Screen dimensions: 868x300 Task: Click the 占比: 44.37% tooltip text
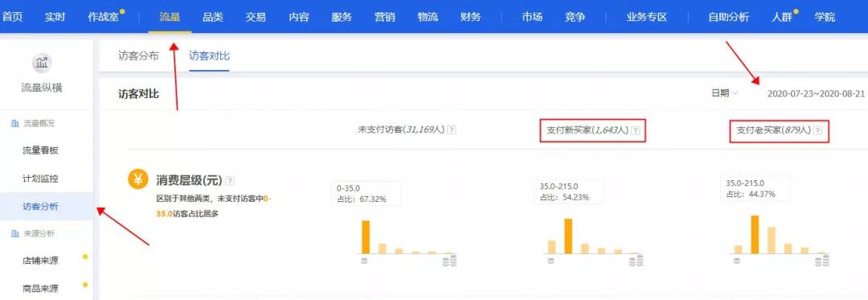click(751, 195)
